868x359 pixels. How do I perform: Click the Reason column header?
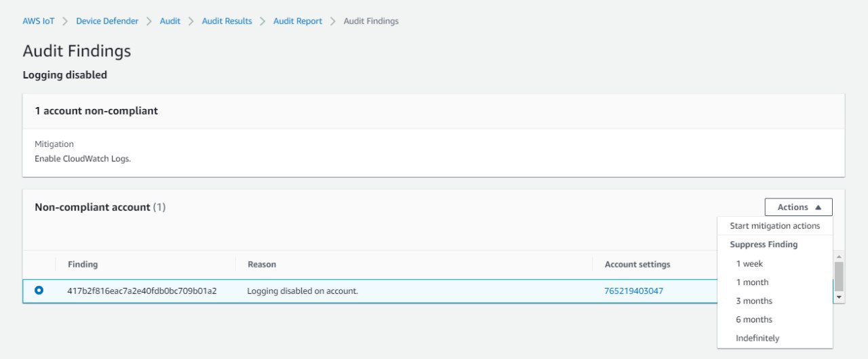(x=262, y=264)
